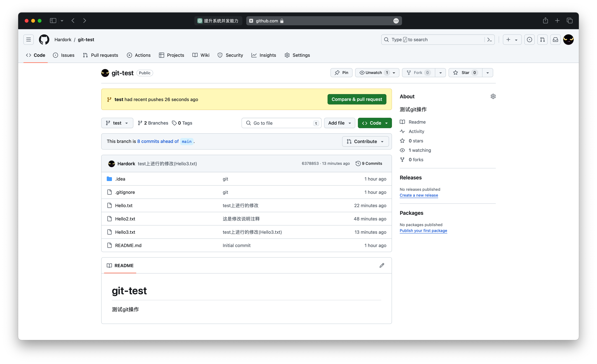Click Compare & pull request button
The width and height of the screenshot is (597, 364).
click(x=357, y=99)
